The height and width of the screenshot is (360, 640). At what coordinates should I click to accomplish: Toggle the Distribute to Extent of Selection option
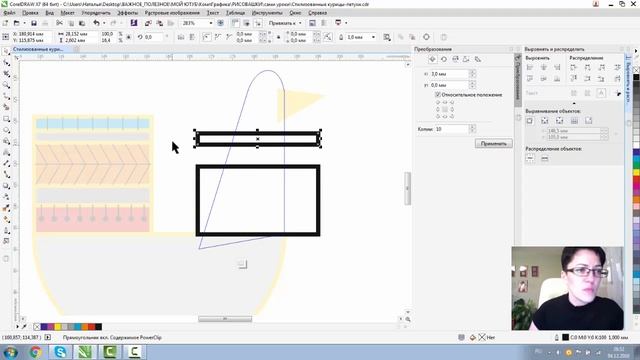pos(530,159)
